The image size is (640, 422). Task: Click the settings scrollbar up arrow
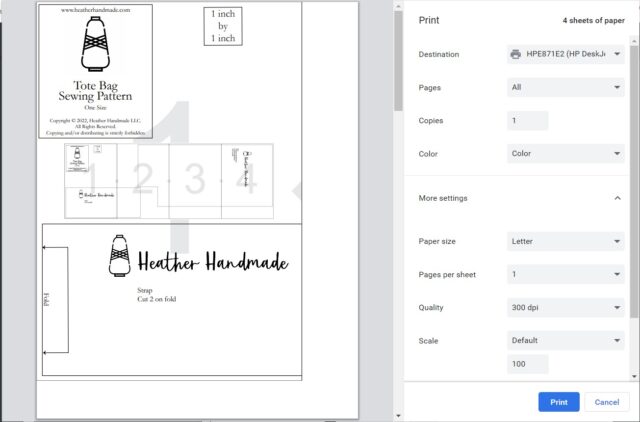point(634,41)
